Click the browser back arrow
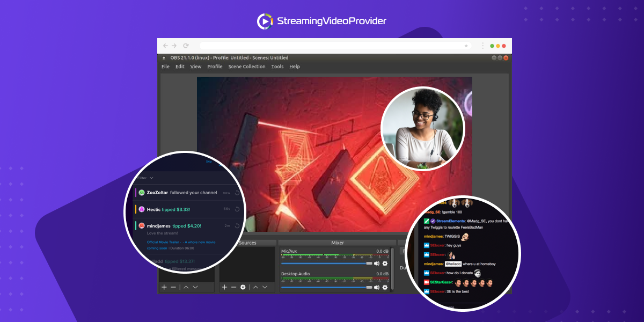The image size is (644, 322). tap(165, 46)
